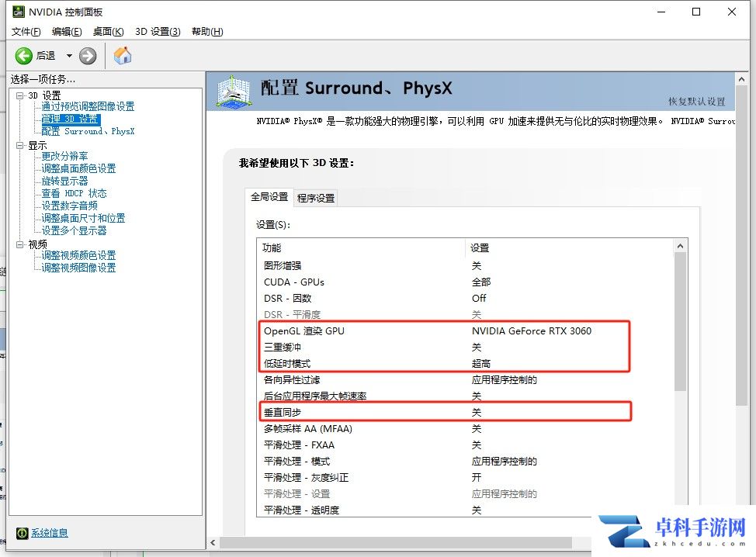Image resolution: width=756 pixels, height=557 pixels.
Task: Select 配置 Surround、PhysX in the tree
Action: (x=88, y=131)
